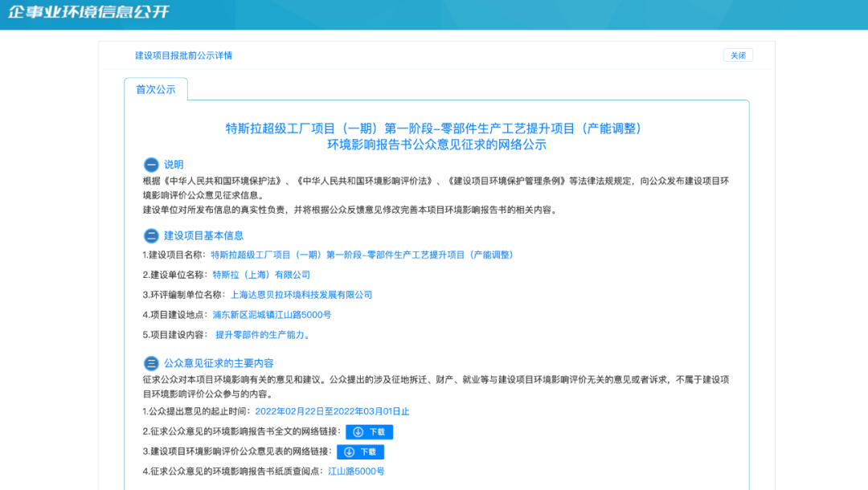
Task: Click location value 浦东新区泥城镇江山路5000号
Action: pos(272,315)
